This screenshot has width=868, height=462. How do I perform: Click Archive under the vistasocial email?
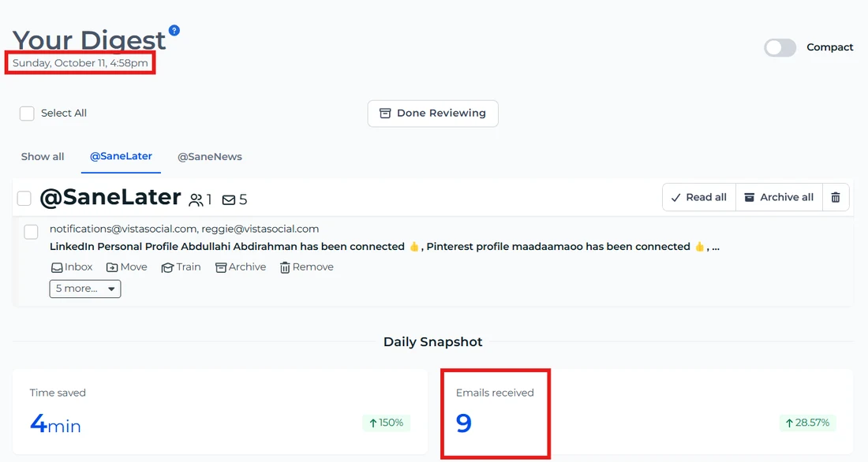(241, 267)
